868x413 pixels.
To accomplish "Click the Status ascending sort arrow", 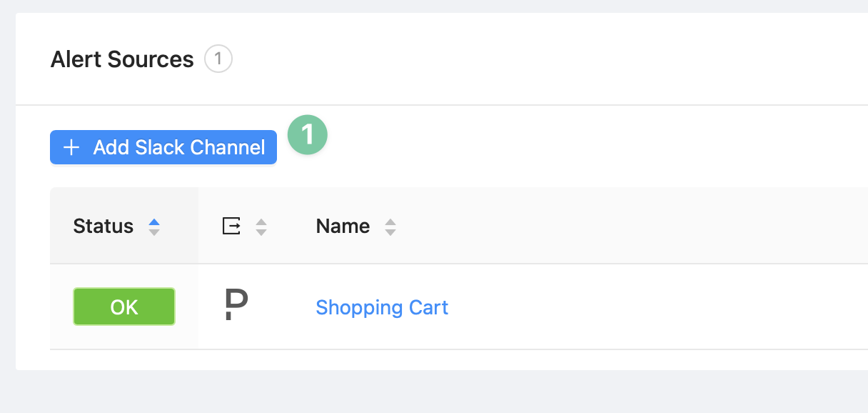I will pos(154,222).
